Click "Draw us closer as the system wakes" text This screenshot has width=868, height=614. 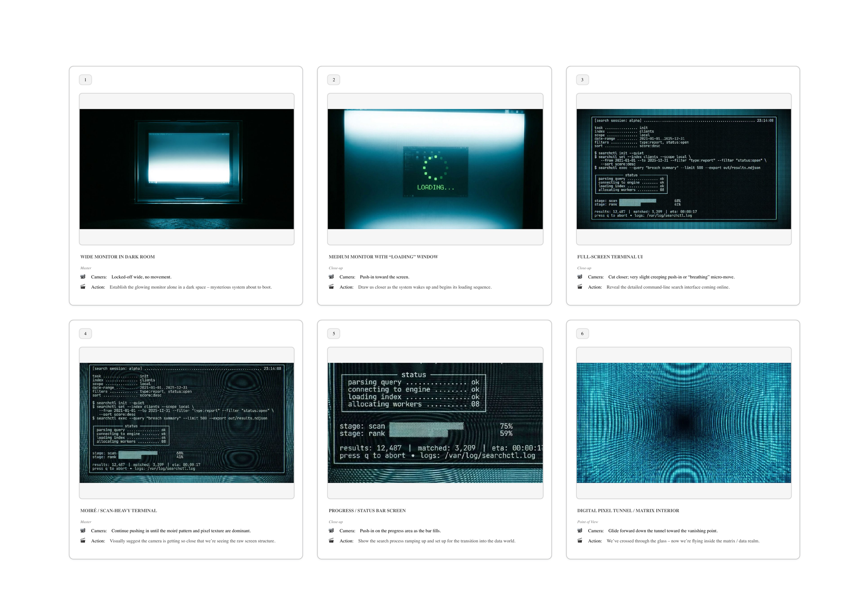coord(425,287)
